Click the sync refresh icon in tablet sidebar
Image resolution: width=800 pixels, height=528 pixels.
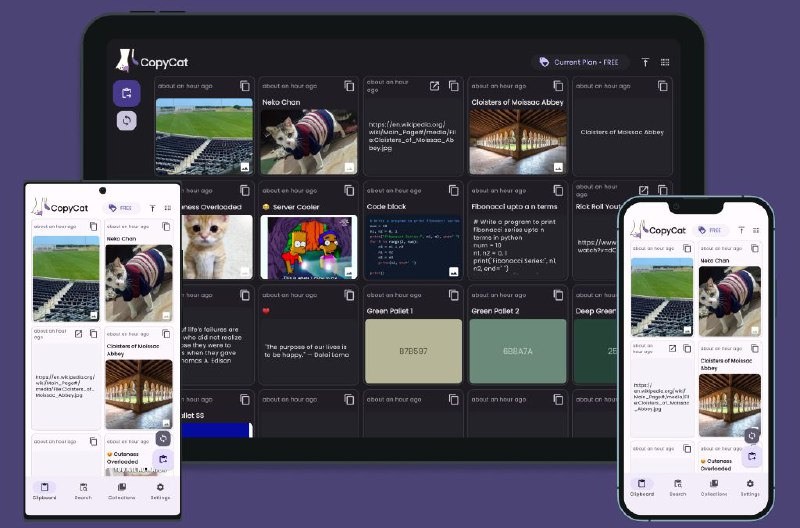[x=127, y=121]
